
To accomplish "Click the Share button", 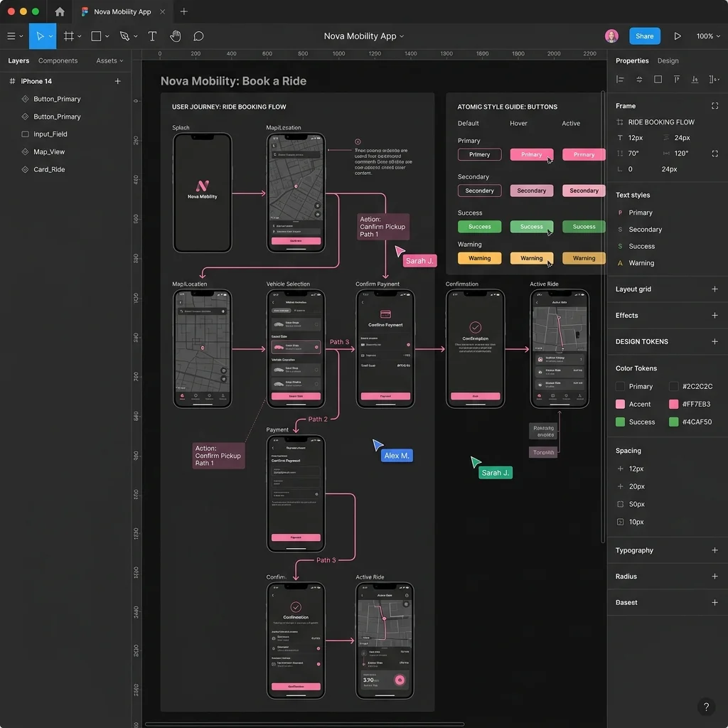I will [x=644, y=36].
